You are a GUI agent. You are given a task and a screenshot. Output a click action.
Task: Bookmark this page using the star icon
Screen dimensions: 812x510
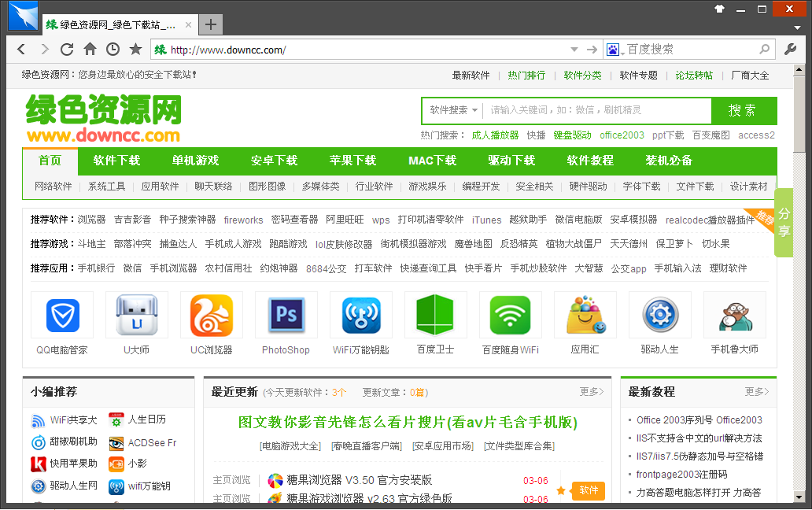[x=135, y=49]
